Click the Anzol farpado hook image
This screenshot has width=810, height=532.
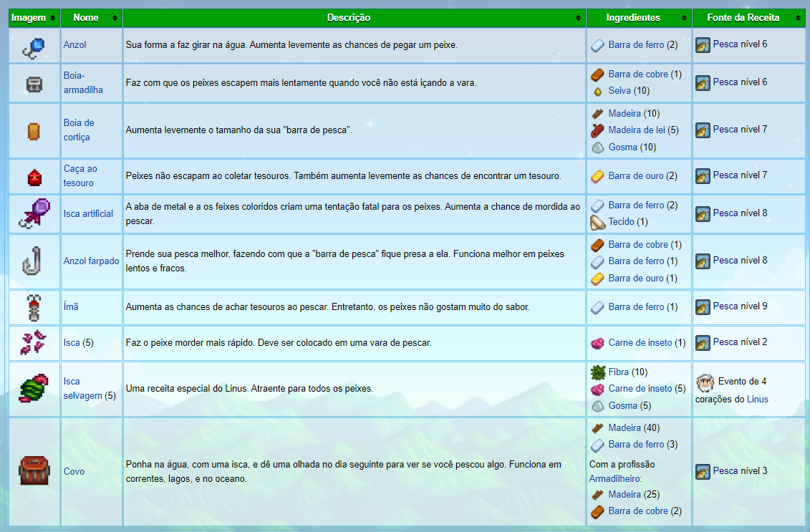(32, 261)
